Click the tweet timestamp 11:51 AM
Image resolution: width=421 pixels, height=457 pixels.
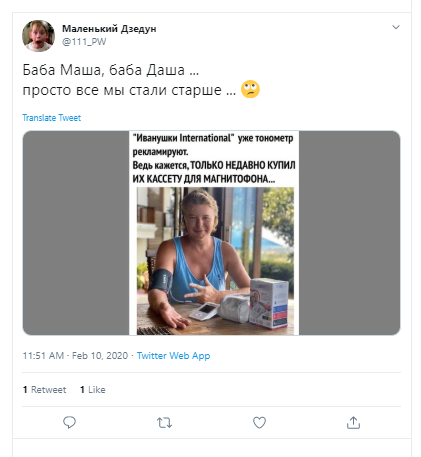43,356
